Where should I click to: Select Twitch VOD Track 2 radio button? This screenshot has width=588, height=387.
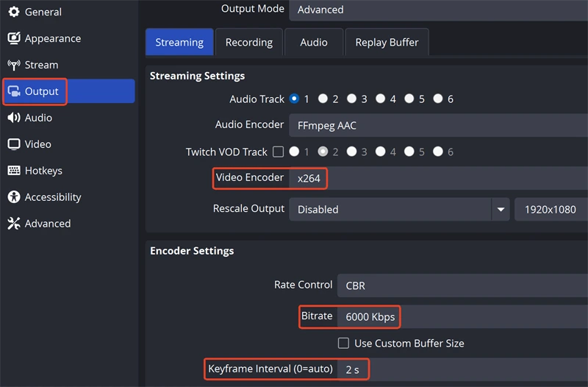(323, 152)
